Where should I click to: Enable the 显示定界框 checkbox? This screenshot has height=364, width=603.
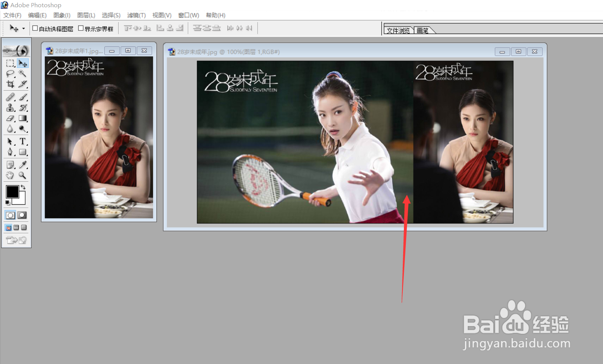pyautogui.click(x=81, y=28)
